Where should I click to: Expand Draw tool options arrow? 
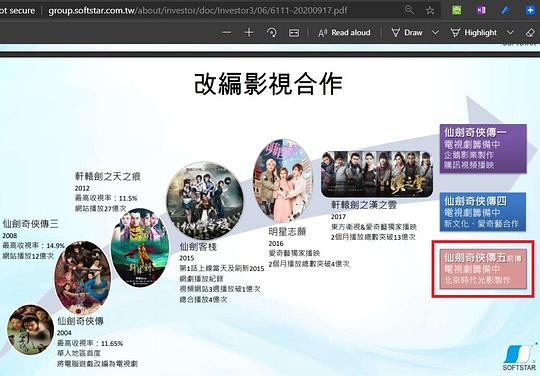(x=435, y=32)
